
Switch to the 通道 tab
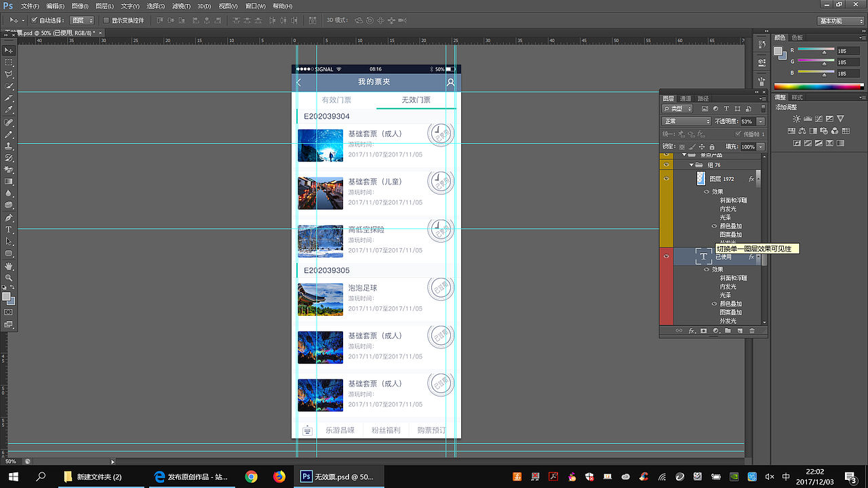pos(686,98)
